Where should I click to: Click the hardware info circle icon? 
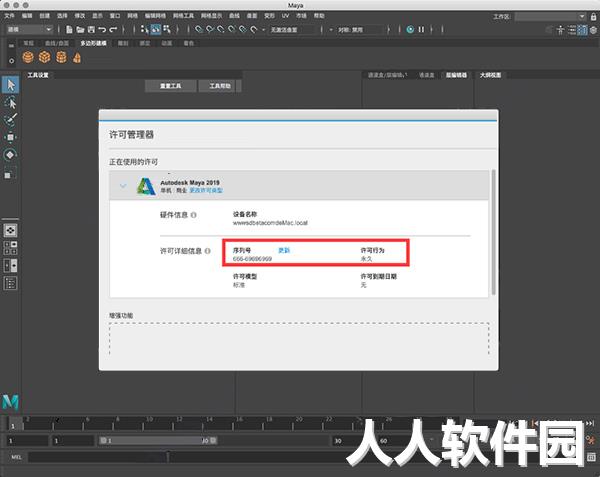click(194, 215)
